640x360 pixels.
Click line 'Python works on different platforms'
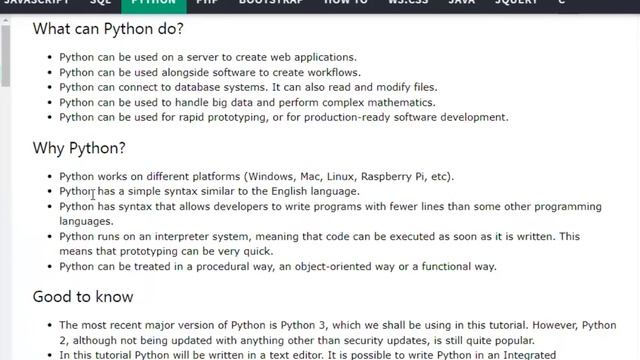coord(256,177)
